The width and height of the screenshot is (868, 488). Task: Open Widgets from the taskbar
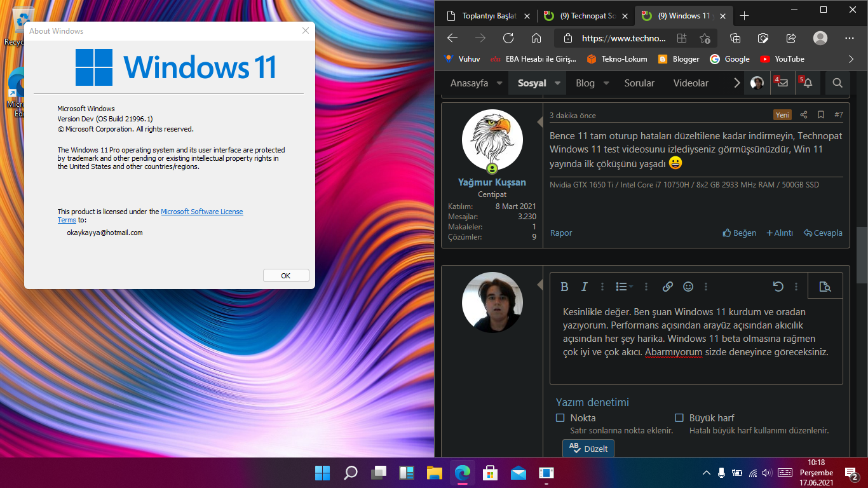(407, 473)
